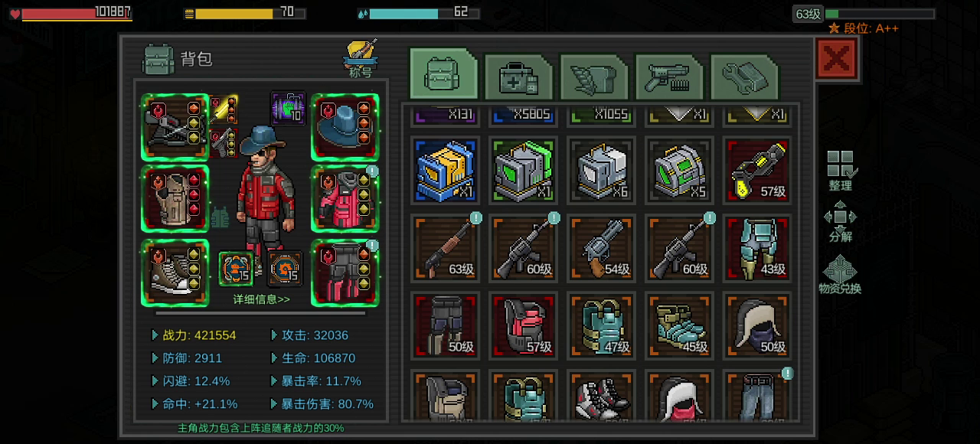Select the level 63 rifle item

(446, 247)
